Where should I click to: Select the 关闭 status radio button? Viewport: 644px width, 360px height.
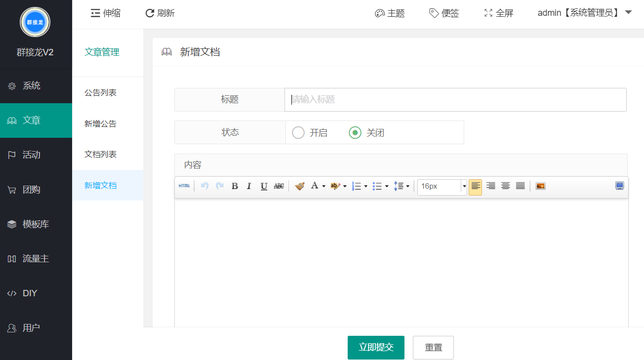[x=355, y=133]
